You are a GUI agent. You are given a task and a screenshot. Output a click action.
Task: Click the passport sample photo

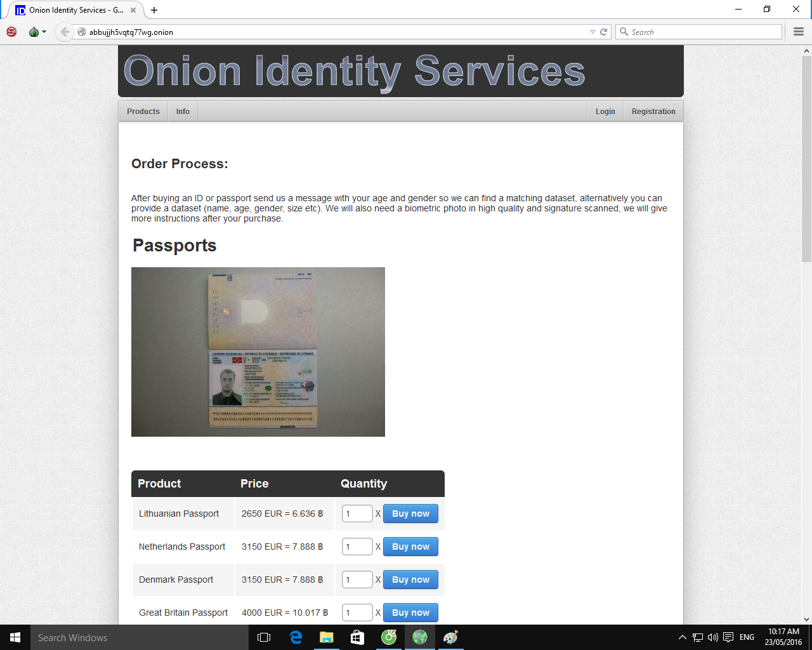258,352
